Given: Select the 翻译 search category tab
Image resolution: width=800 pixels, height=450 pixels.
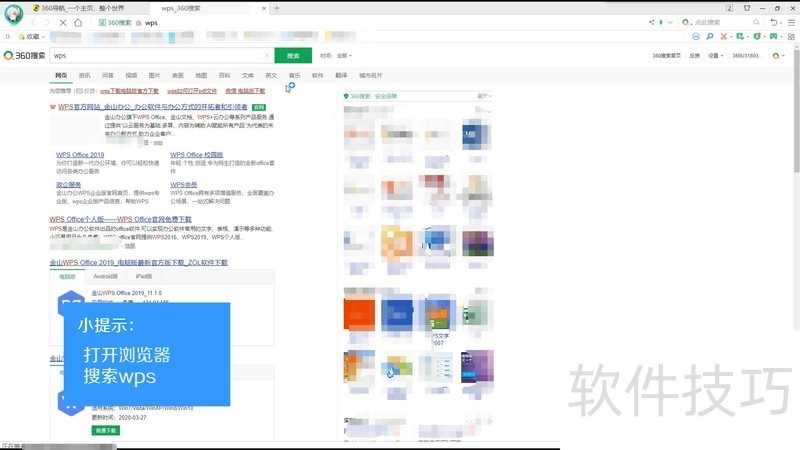Looking at the screenshot, I should pos(341,76).
